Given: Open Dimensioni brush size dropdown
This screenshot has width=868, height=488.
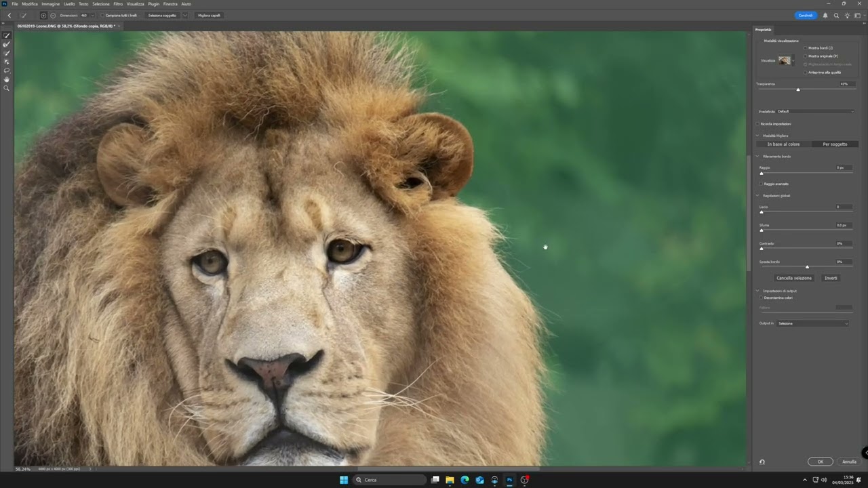Looking at the screenshot, I should point(92,15).
